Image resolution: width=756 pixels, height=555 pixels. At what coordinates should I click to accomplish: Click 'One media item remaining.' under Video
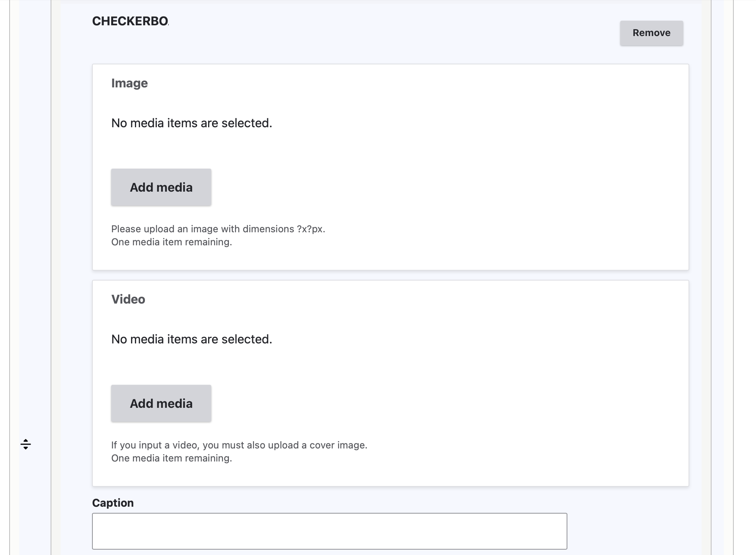(x=171, y=458)
